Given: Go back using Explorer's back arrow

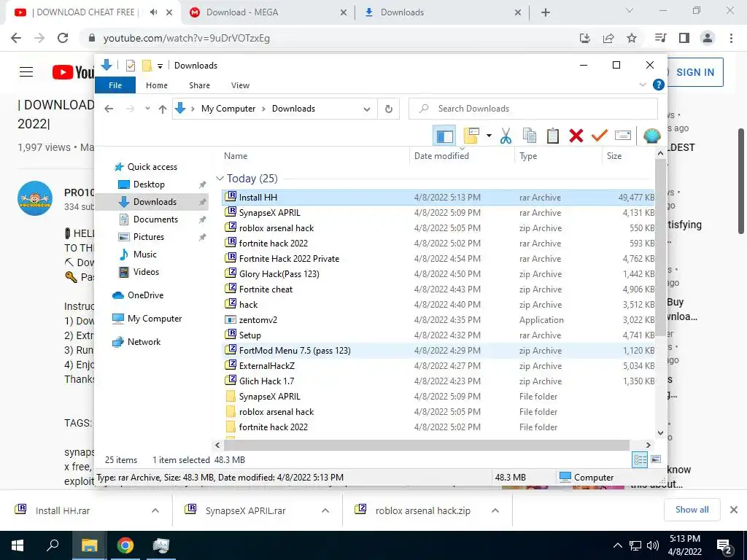Looking at the screenshot, I should (109, 109).
